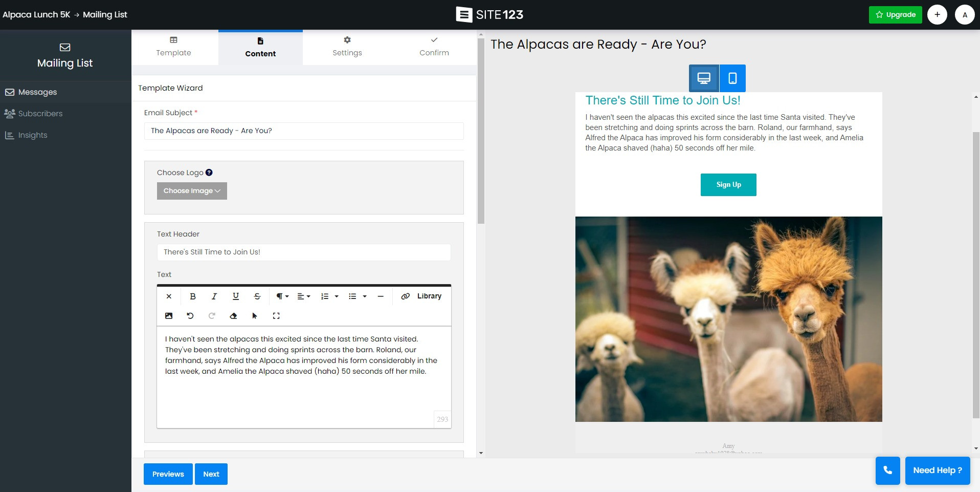
Task: Apply underline formatting to text
Action: coord(236,296)
